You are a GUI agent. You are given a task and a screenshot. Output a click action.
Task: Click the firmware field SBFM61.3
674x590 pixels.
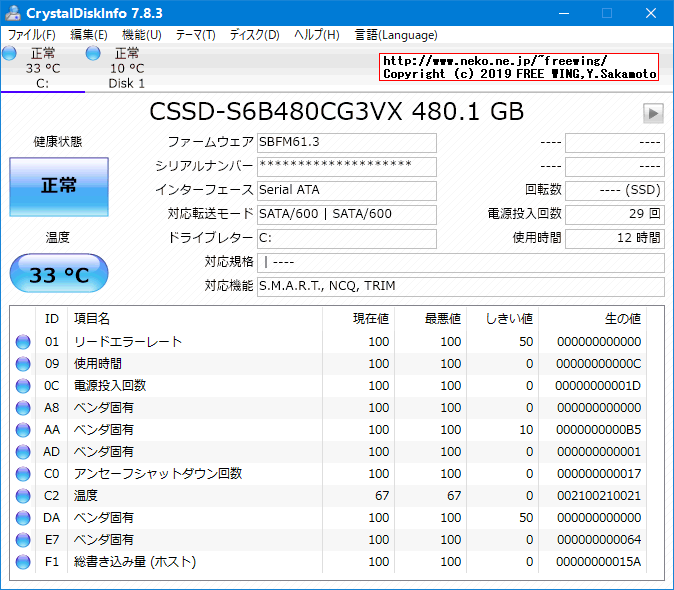click(x=347, y=143)
